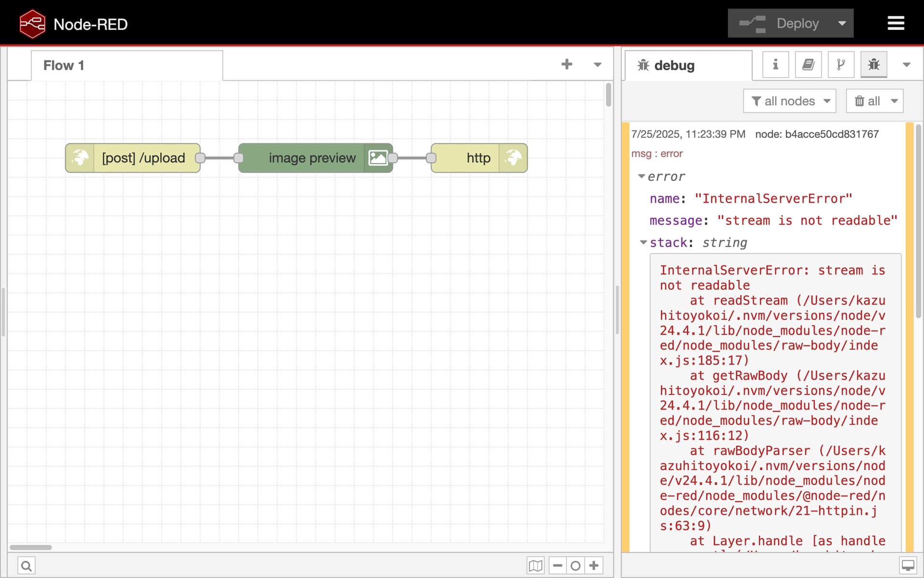Click the node b4acce50cd831767 link
The width and height of the screenshot is (924, 578).
click(817, 134)
